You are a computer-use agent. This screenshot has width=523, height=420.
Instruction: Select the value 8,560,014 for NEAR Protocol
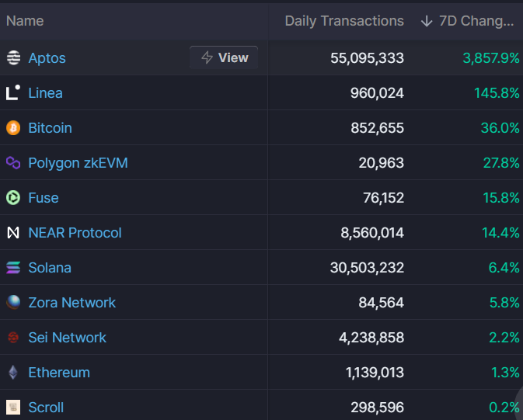tap(372, 233)
